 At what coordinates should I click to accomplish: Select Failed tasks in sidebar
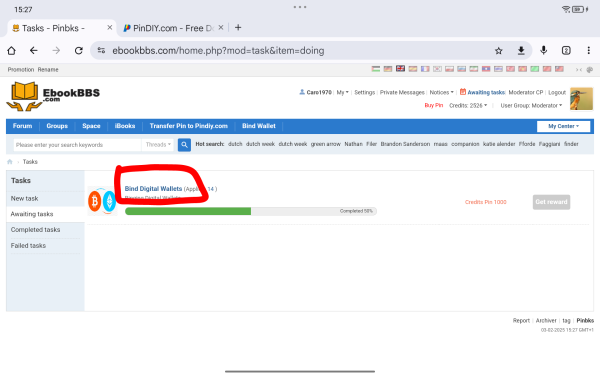pos(28,245)
